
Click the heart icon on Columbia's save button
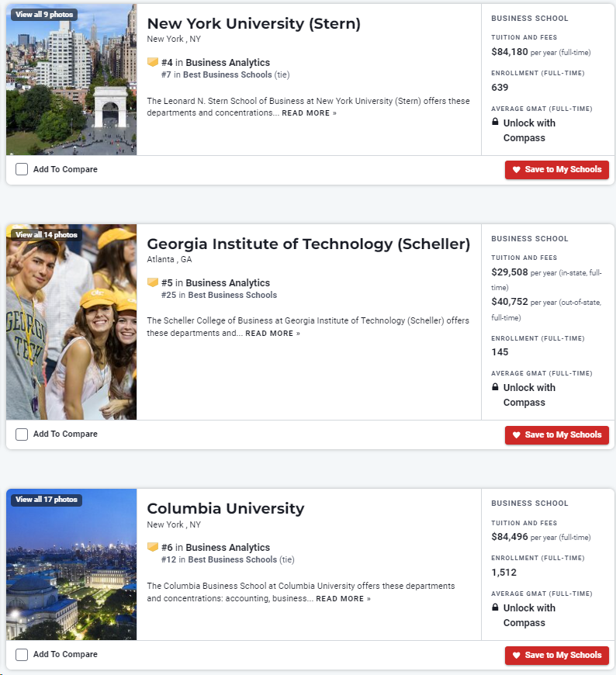pos(517,655)
